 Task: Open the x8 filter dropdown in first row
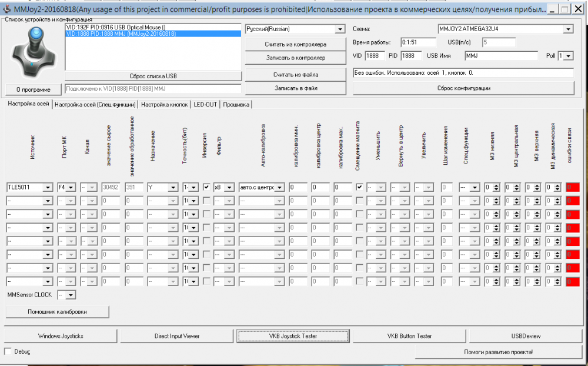coord(230,187)
